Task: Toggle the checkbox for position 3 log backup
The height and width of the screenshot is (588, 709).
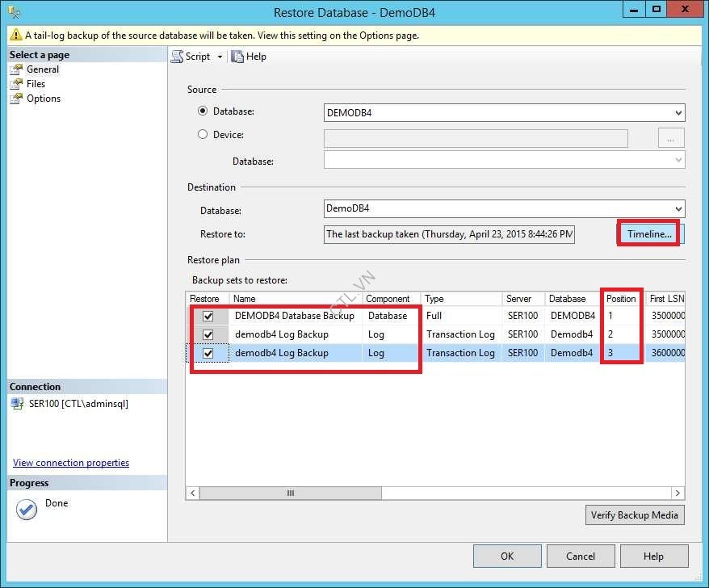Action: pyautogui.click(x=208, y=353)
